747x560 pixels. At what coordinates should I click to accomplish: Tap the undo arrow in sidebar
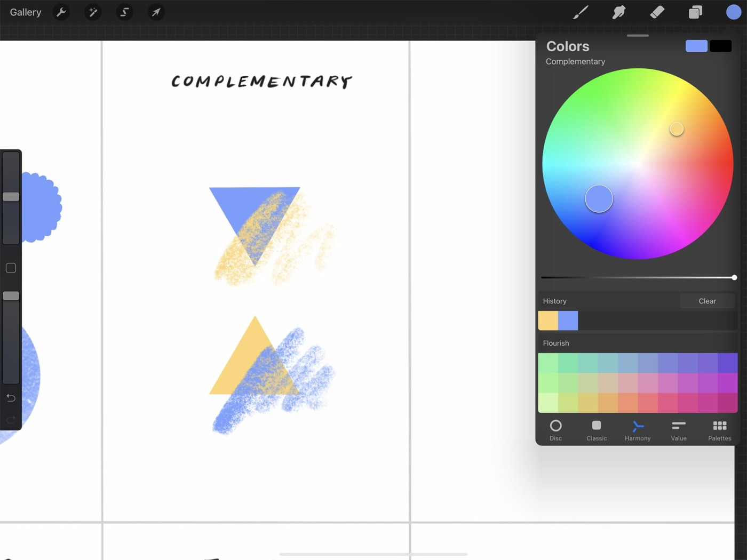point(11,398)
